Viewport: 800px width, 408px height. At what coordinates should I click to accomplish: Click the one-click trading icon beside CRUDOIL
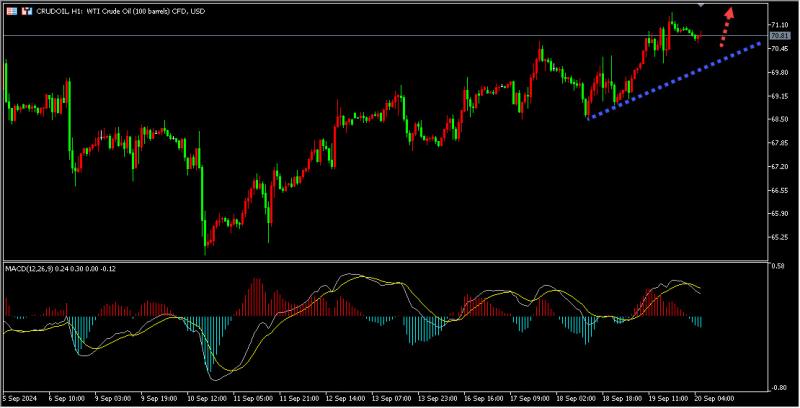pyautogui.click(x=26, y=8)
